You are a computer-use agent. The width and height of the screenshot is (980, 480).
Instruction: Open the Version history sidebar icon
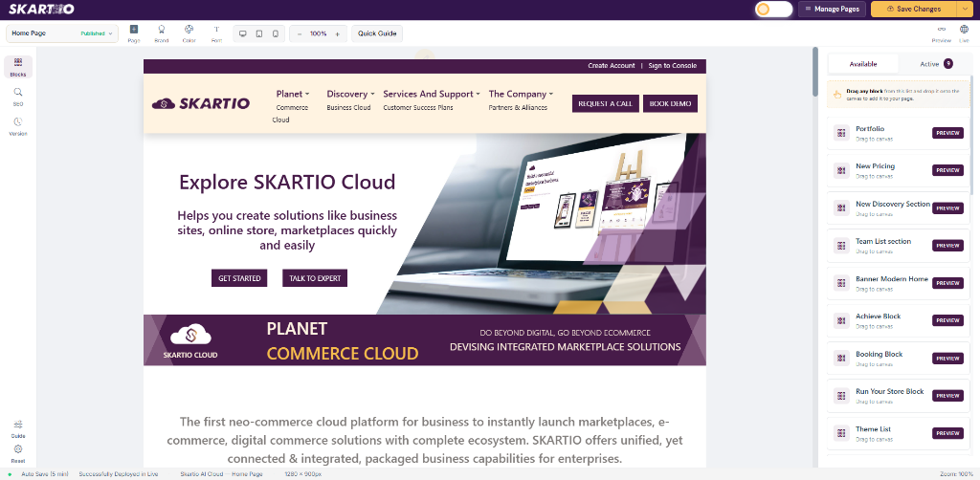18,126
